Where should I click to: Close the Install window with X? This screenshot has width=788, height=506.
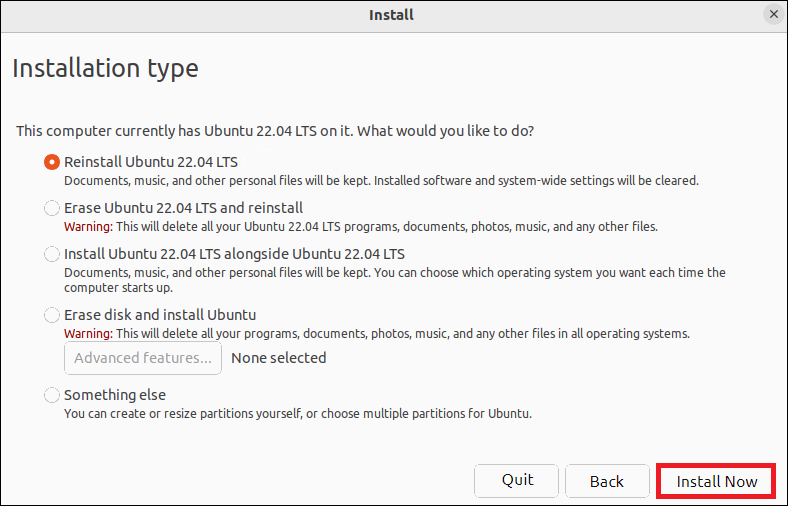tap(774, 15)
